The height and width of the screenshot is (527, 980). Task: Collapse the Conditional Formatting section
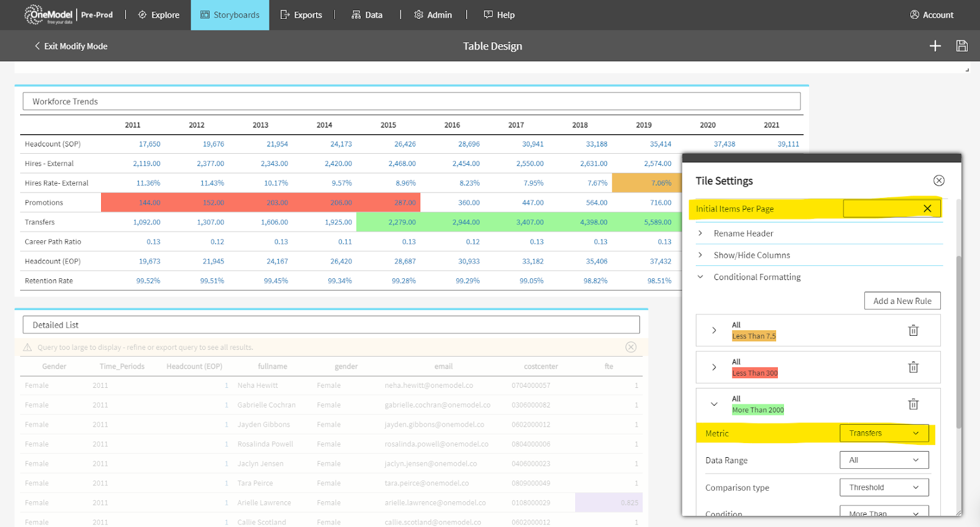coord(701,277)
